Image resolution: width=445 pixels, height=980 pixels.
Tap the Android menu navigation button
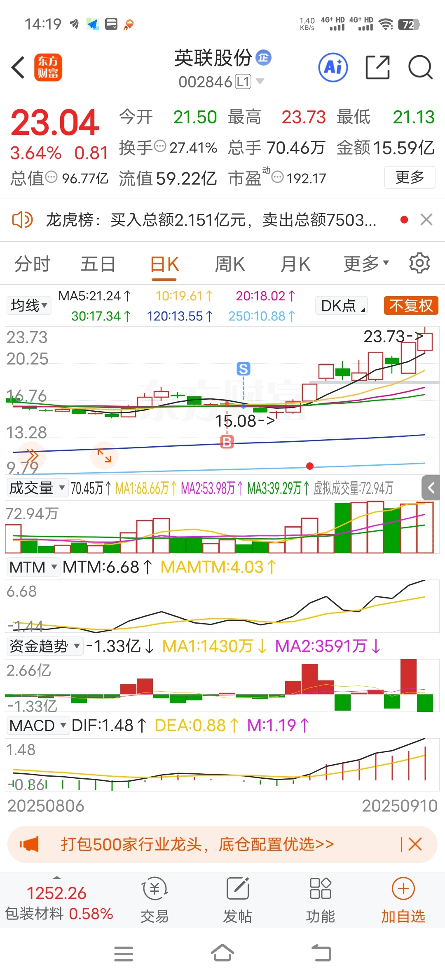[124, 954]
